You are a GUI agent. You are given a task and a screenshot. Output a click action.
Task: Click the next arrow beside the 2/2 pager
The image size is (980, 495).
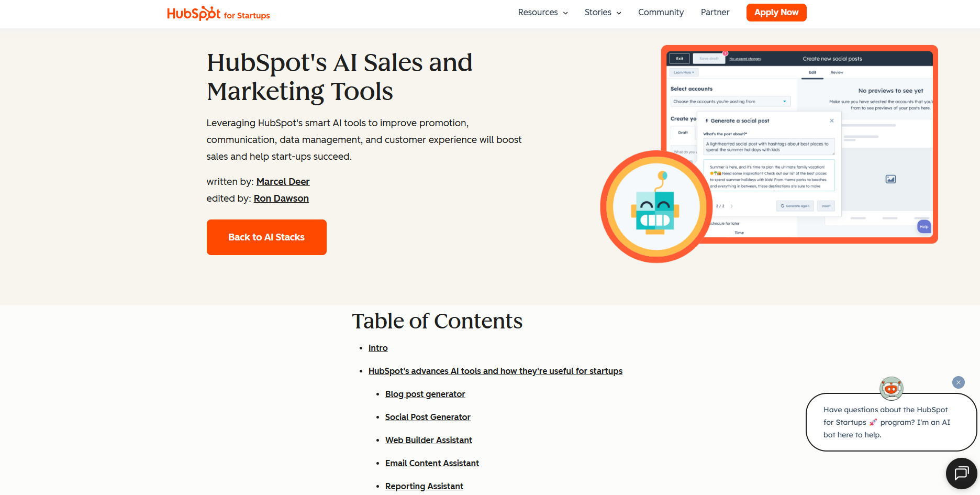click(x=732, y=206)
